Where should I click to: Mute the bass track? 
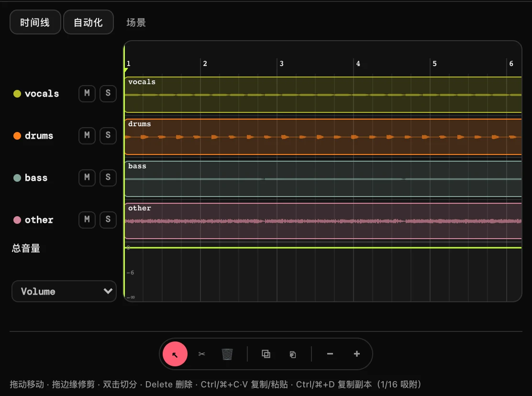coord(87,177)
